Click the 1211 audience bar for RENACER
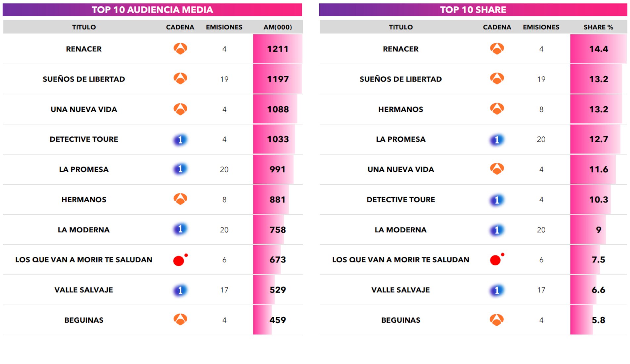630x364 pixels. point(278,49)
